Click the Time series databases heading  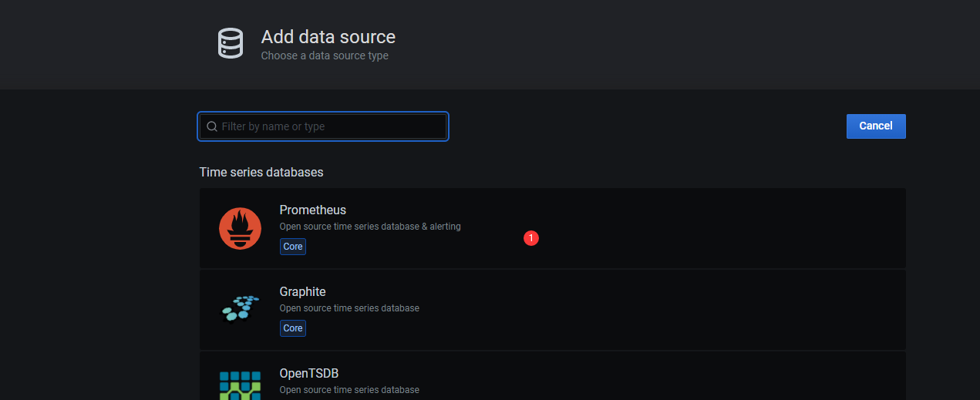(261, 172)
